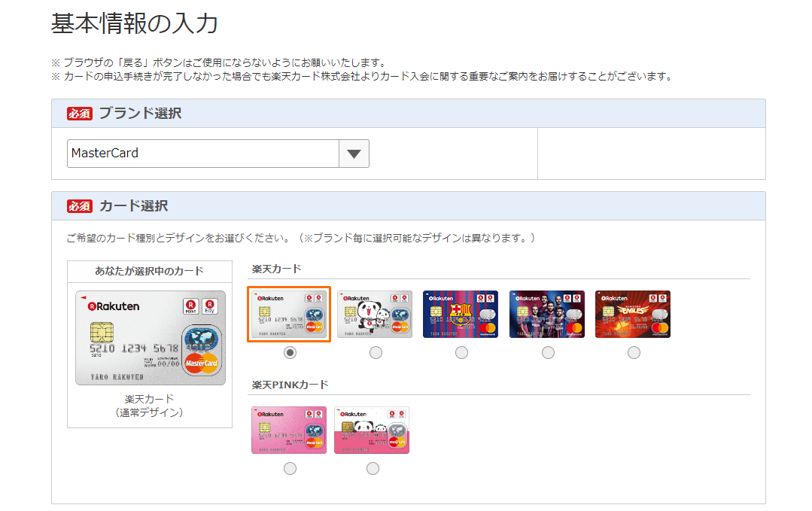This screenshot has height=511, width=812.
Task: Click the ご希望のカード種別 instruction text
Action: (x=300, y=238)
